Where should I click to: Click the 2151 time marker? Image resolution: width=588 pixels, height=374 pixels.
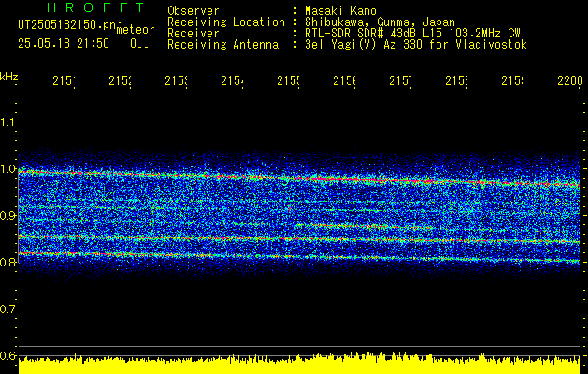pyautogui.click(x=64, y=81)
